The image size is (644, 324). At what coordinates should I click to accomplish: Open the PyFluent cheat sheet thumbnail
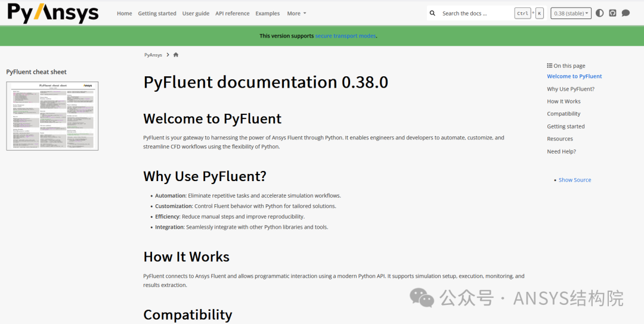pos(52,116)
